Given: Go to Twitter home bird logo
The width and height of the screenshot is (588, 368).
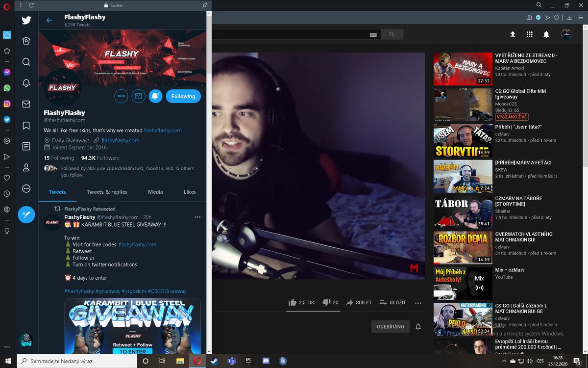Looking at the screenshot, I should (x=26, y=20).
